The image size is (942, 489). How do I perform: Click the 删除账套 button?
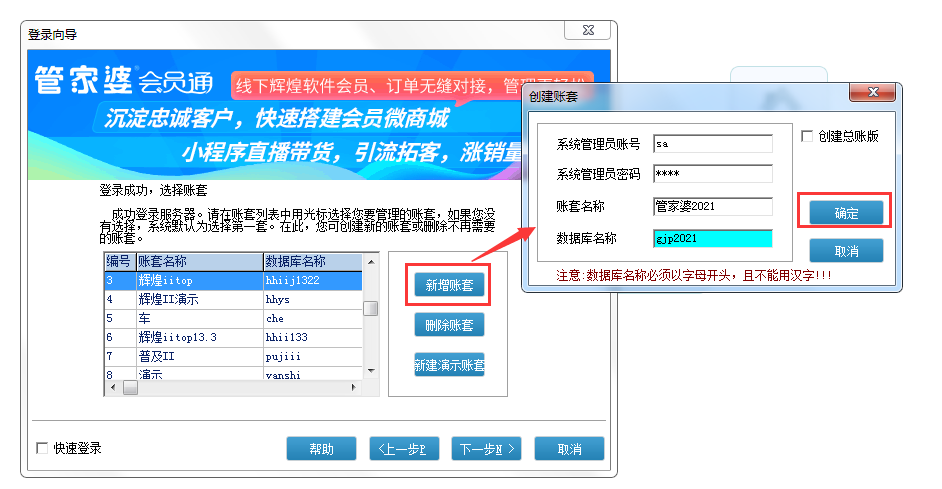coord(449,325)
